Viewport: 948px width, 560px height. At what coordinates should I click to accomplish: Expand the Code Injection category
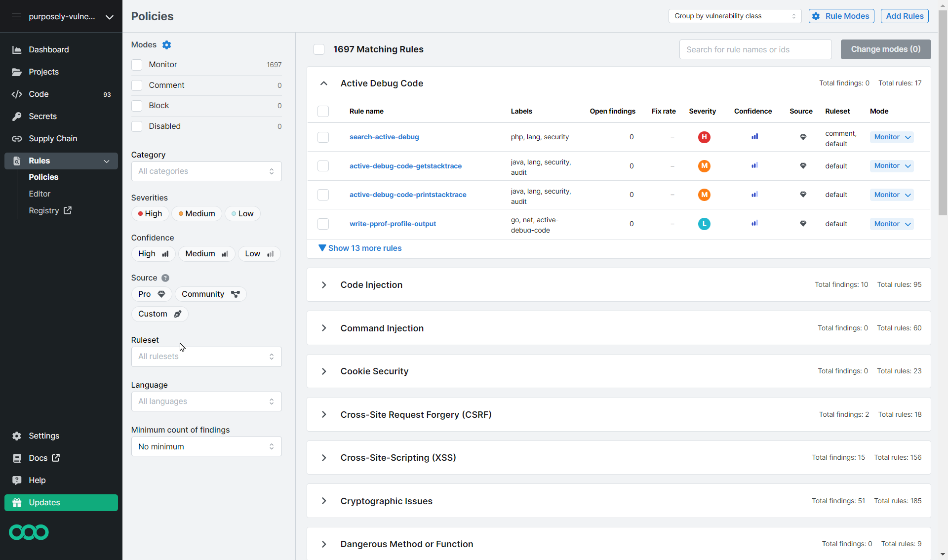coord(324,284)
